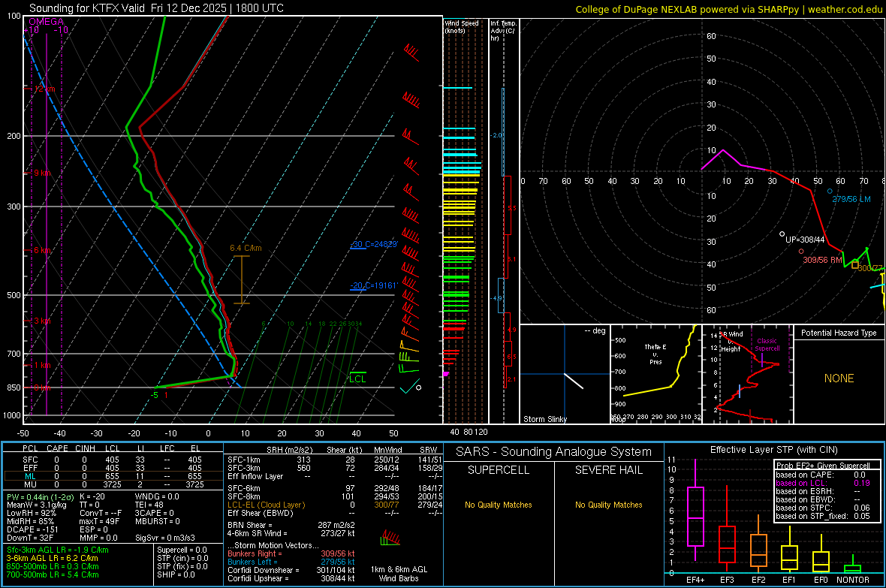Click the 'SHIP = 0.0' value

click(x=176, y=574)
